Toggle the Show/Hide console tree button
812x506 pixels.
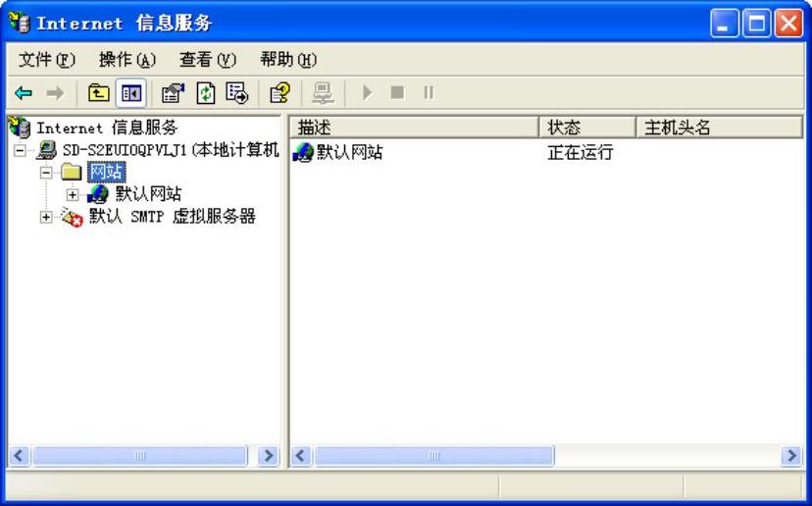(x=130, y=93)
